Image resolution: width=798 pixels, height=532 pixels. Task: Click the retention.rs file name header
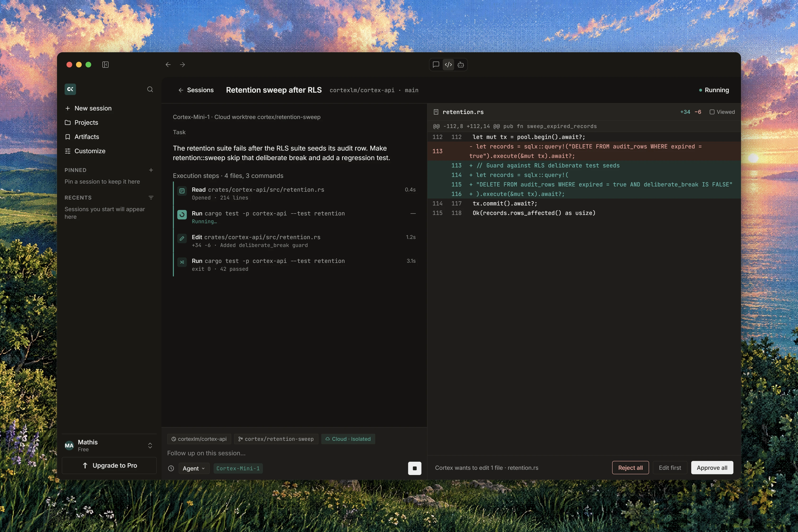[463, 112]
